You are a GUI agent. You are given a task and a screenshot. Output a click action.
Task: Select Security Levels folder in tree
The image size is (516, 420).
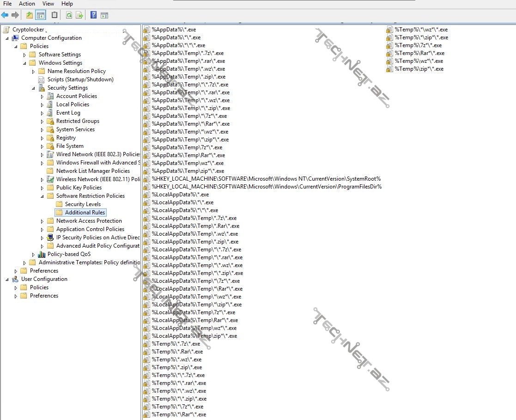pyautogui.click(x=82, y=204)
